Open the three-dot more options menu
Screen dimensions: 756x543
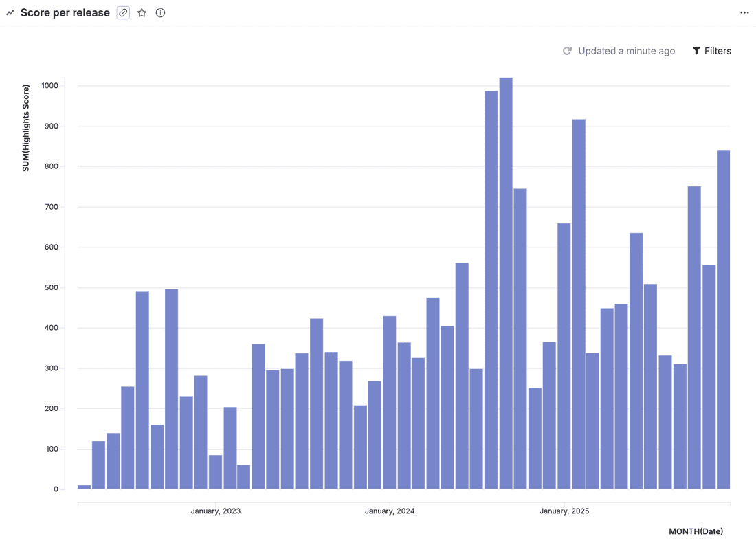[744, 12]
